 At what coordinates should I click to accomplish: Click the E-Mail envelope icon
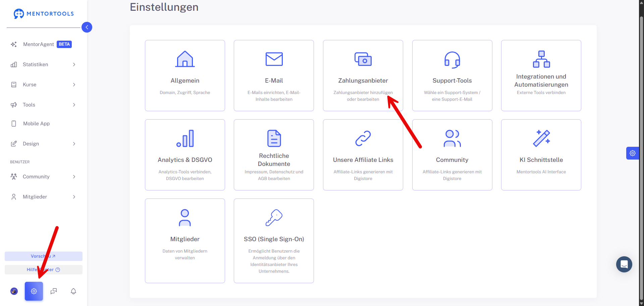[x=274, y=59]
